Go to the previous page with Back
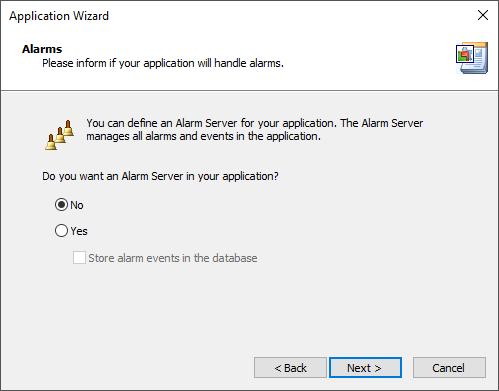499x391 pixels. pos(290,368)
